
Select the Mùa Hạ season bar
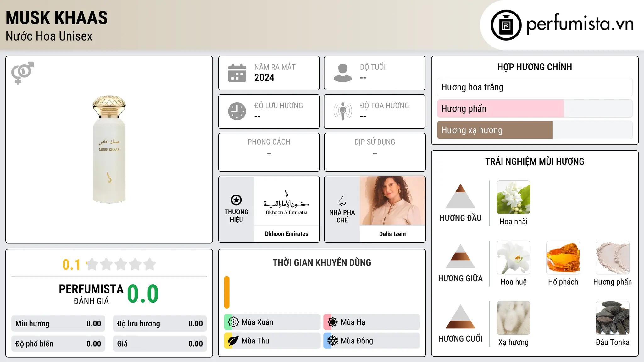372,322
